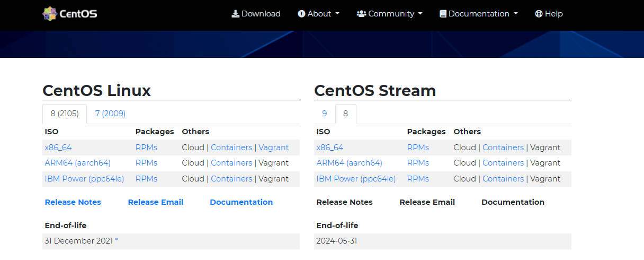
Task: Expand the About dropdown caret
Action: pyautogui.click(x=337, y=14)
